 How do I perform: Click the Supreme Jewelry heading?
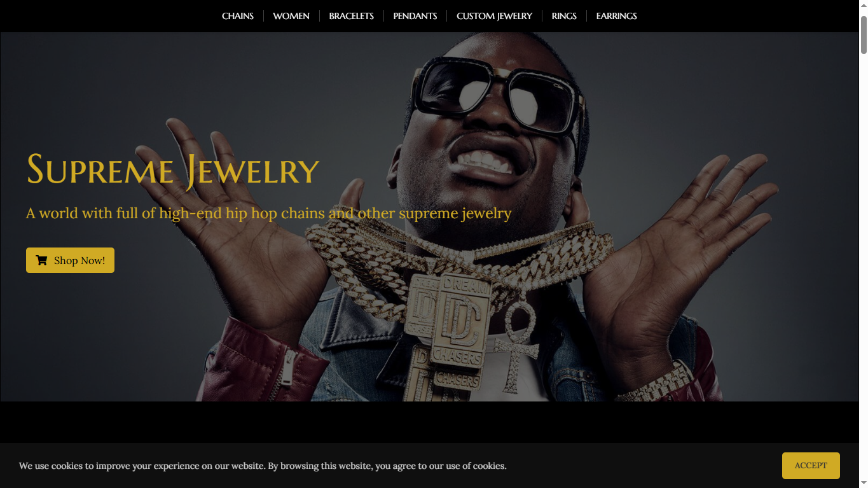tap(172, 170)
